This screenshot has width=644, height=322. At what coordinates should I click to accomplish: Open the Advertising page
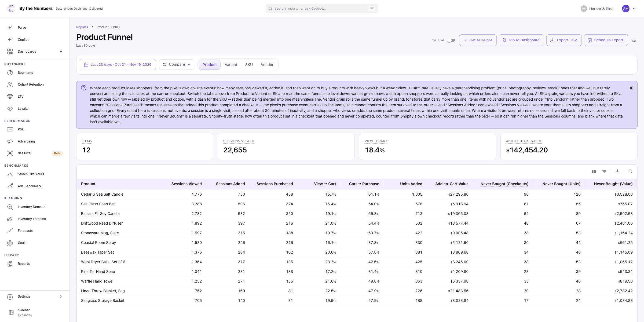[35, 141]
